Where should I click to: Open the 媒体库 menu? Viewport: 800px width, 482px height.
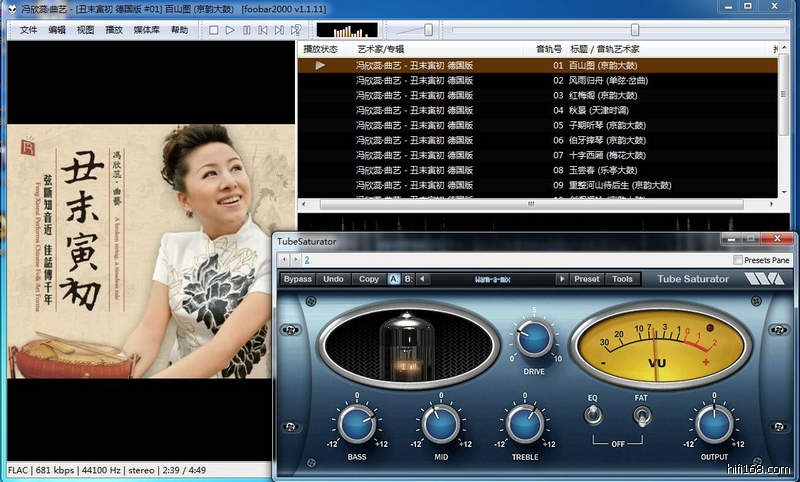(x=146, y=30)
